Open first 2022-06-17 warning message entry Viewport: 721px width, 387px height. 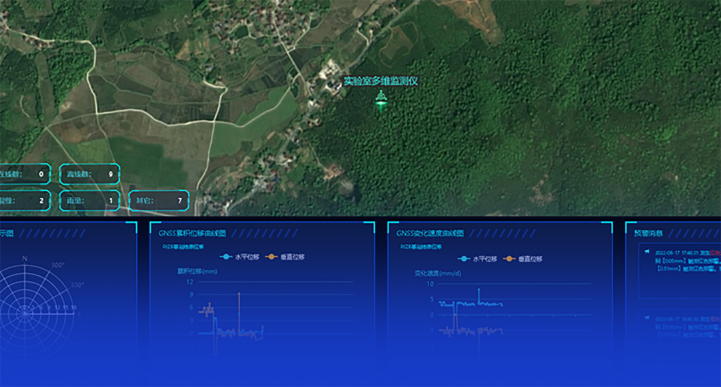click(x=680, y=271)
